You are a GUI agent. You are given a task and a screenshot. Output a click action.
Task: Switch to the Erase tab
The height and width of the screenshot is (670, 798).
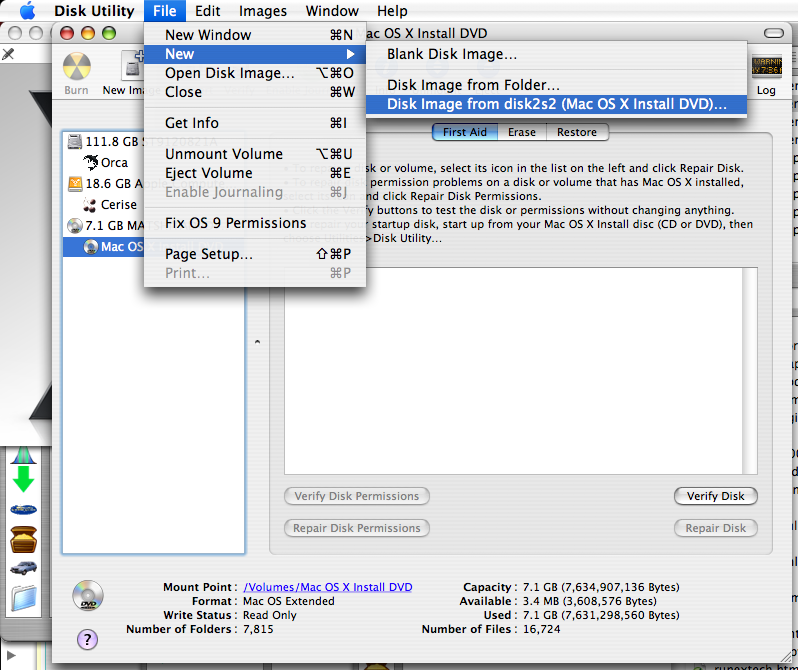pyautogui.click(x=522, y=132)
